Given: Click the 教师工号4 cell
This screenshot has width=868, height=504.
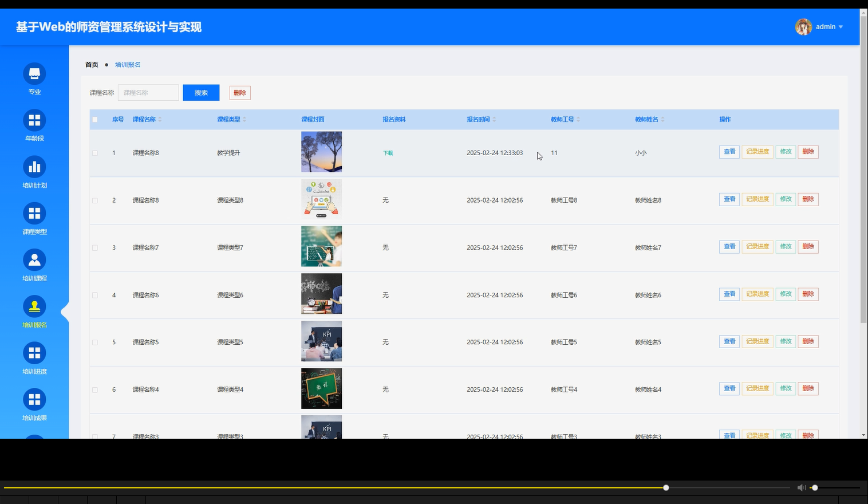Looking at the screenshot, I should click(564, 390).
